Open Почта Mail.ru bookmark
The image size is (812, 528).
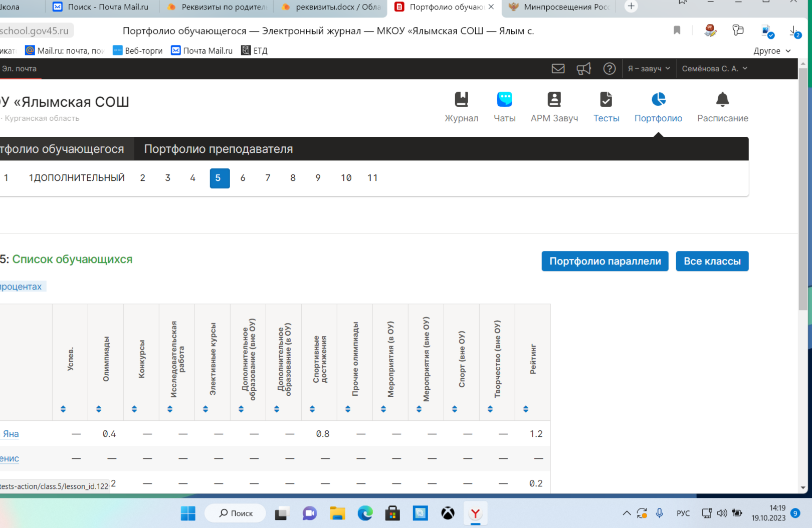[202, 51]
